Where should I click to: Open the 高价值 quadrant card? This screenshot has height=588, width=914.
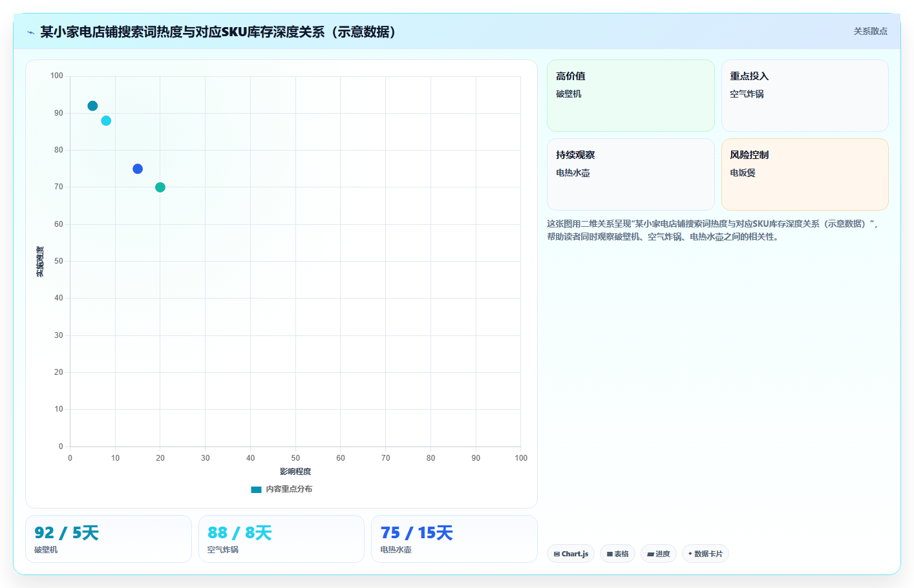(x=630, y=96)
